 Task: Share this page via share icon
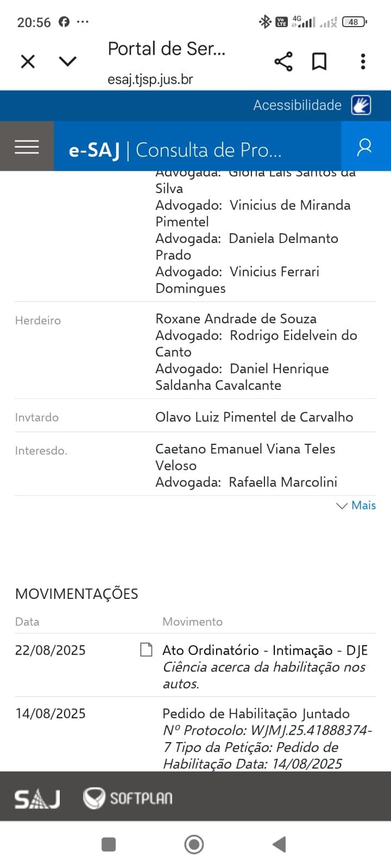283,61
